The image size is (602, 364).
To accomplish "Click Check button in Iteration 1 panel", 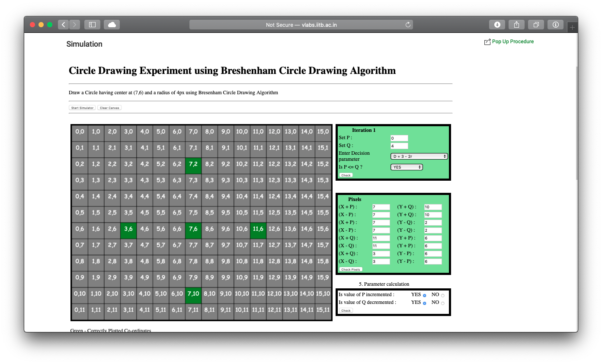I will 346,175.
